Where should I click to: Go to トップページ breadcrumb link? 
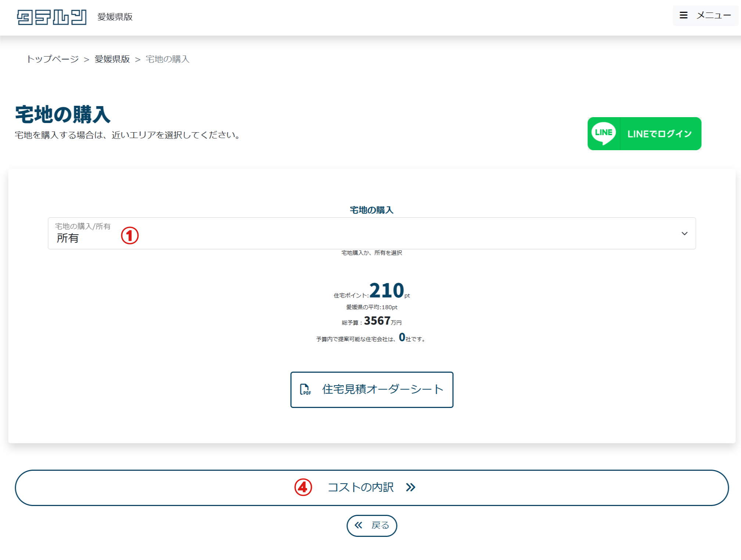[53, 59]
